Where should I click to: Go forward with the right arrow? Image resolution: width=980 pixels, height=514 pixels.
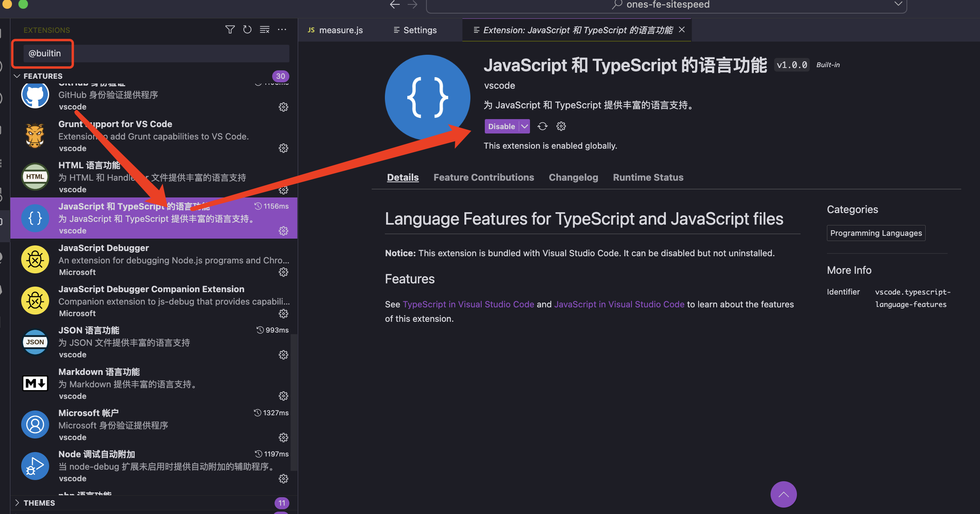[x=412, y=4]
